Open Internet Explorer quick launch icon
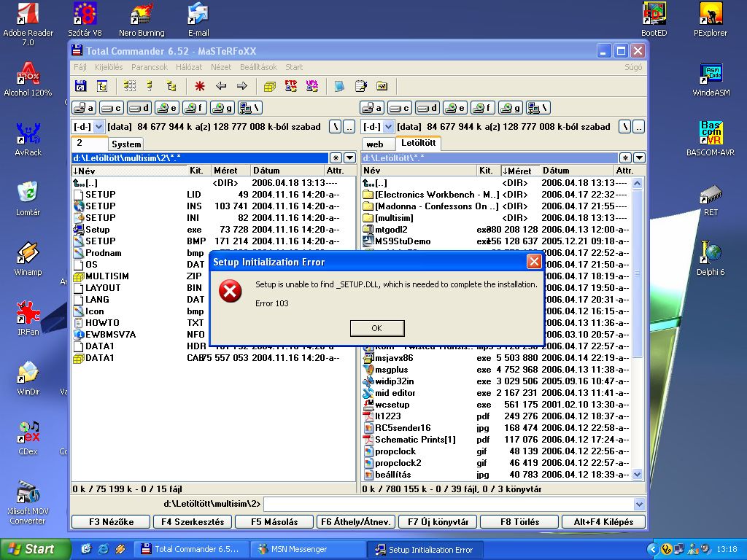Screen dimensions: 747x560 coord(103,549)
